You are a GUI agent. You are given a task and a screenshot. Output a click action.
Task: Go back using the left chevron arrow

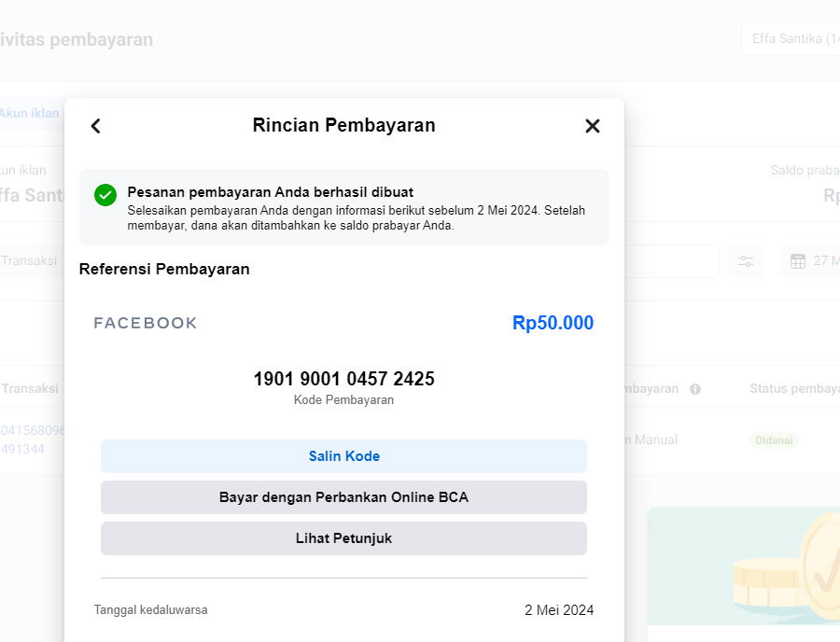tap(96, 126)
